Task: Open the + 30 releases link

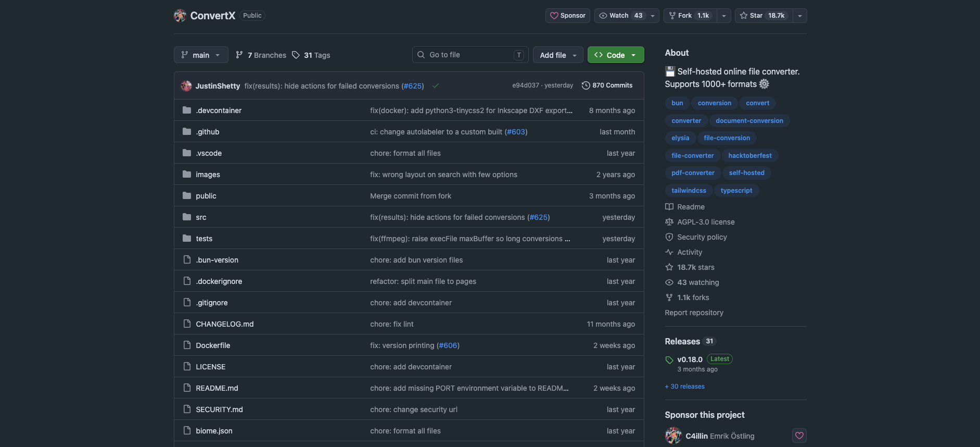Action: [685, 387]
